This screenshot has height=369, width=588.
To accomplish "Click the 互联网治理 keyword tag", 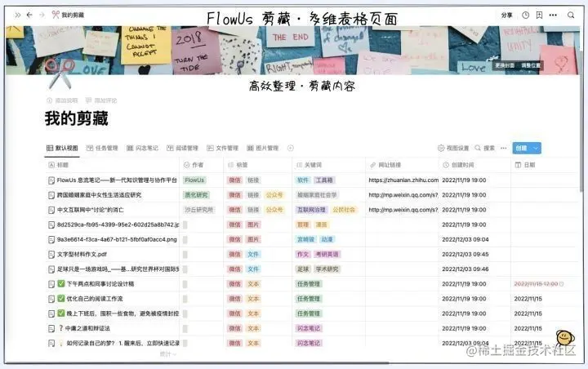I will 311,210.
